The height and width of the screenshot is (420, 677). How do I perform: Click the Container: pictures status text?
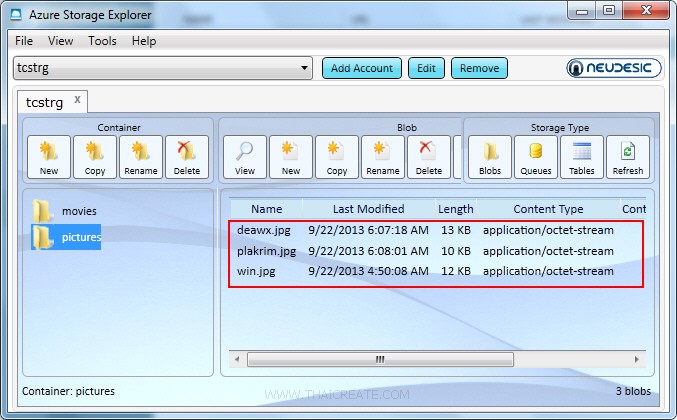(x=68, y=391)
